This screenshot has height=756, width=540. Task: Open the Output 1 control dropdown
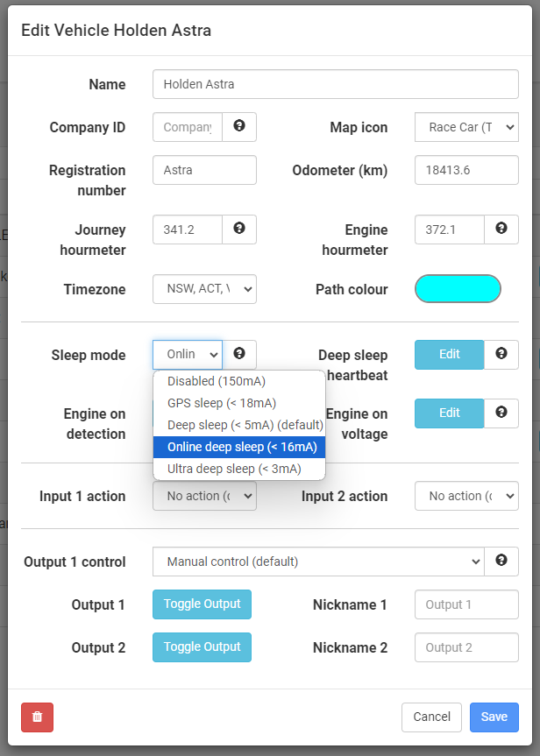(318, 562)
